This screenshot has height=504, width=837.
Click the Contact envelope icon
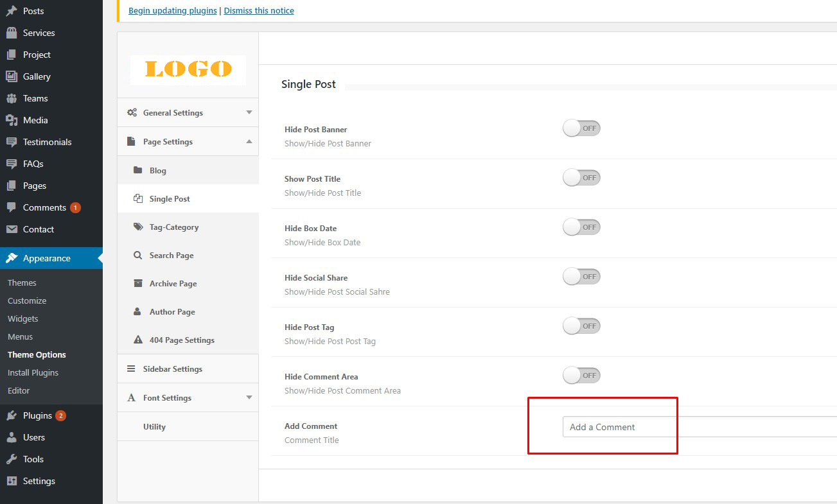(12, 229)
